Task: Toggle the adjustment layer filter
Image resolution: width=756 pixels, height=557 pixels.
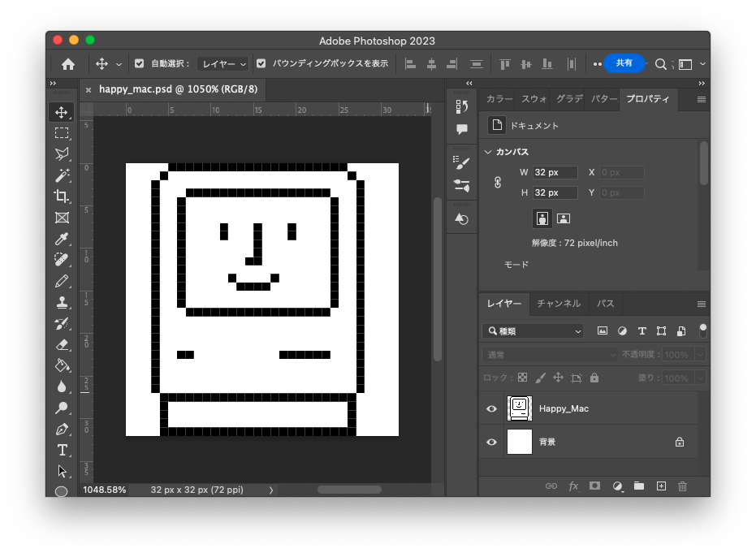Action: (623, 330)
